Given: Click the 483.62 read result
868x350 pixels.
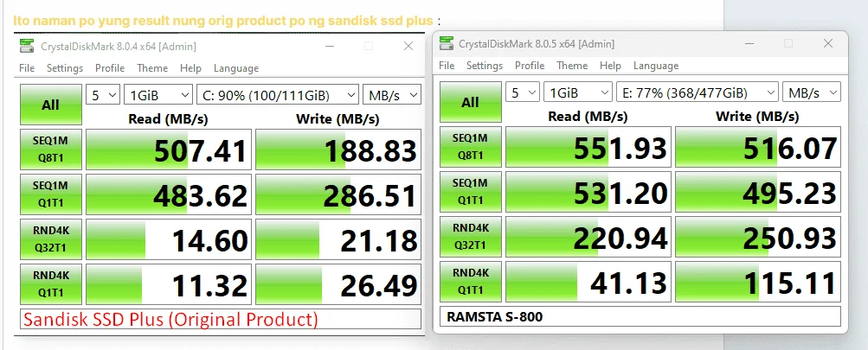Looking at the screenshot, I should pos(169,194).
